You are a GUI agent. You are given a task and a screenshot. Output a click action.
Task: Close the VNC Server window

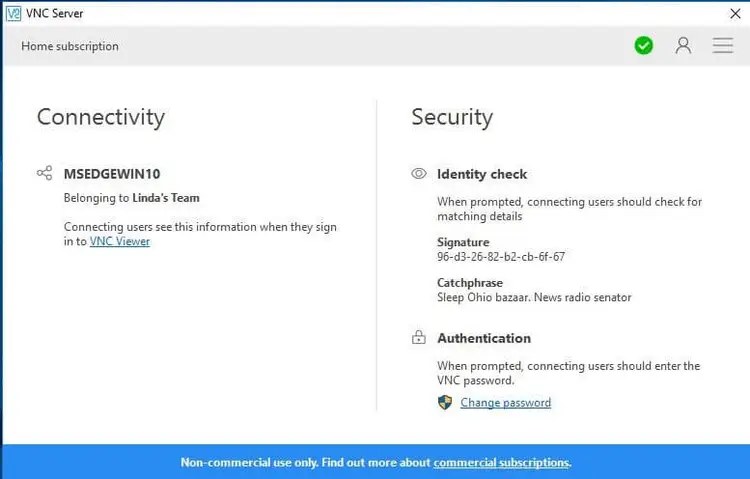[735, 14]
